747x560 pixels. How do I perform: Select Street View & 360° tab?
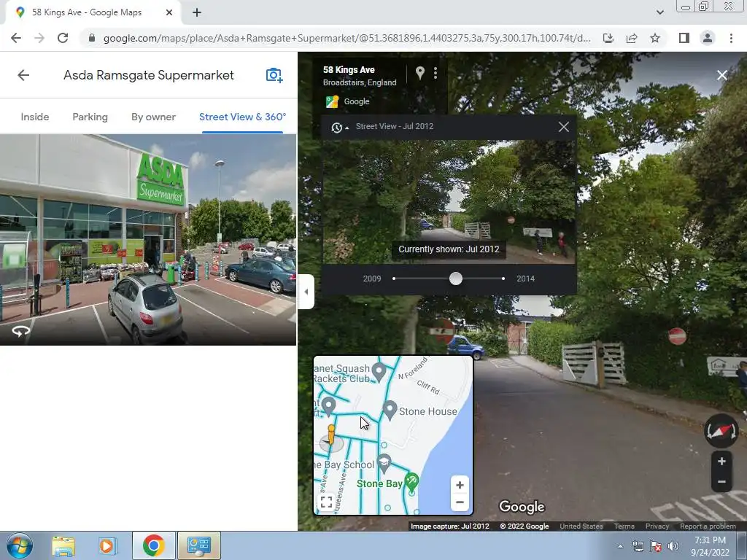click(242, 117)
